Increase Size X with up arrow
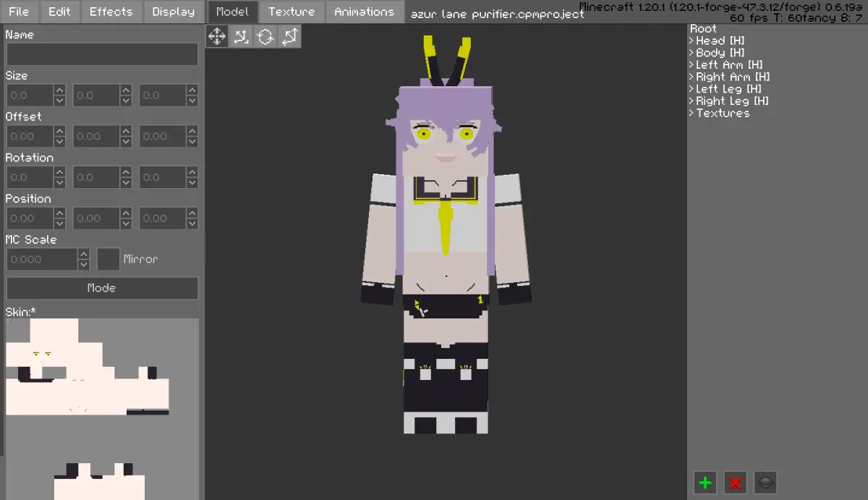 (59, 90)
